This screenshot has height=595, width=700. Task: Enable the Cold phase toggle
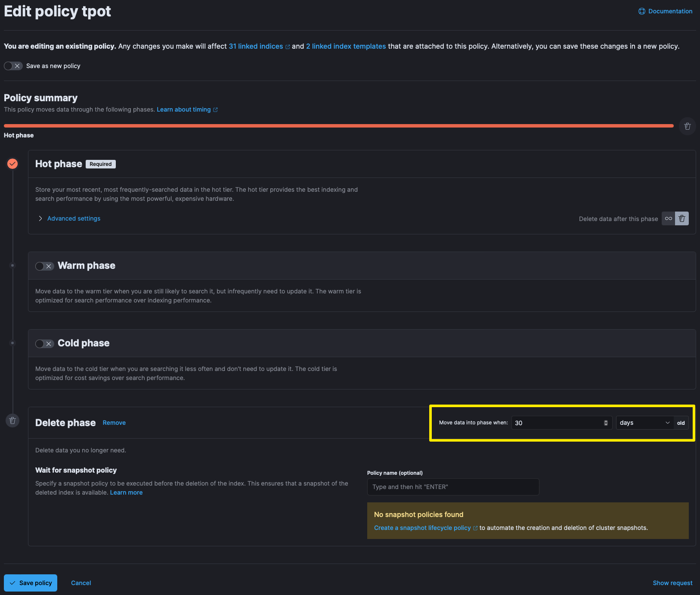(x=44, y=344)
